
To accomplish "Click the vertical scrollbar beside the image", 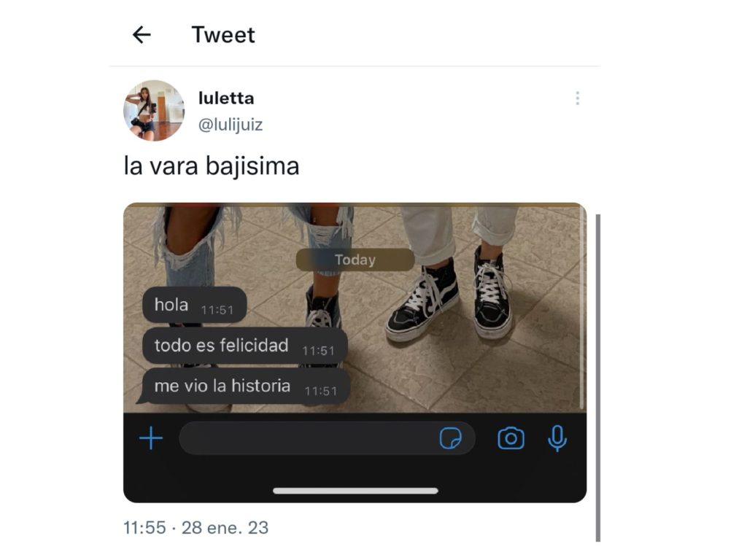I will (x=598, y=378).
